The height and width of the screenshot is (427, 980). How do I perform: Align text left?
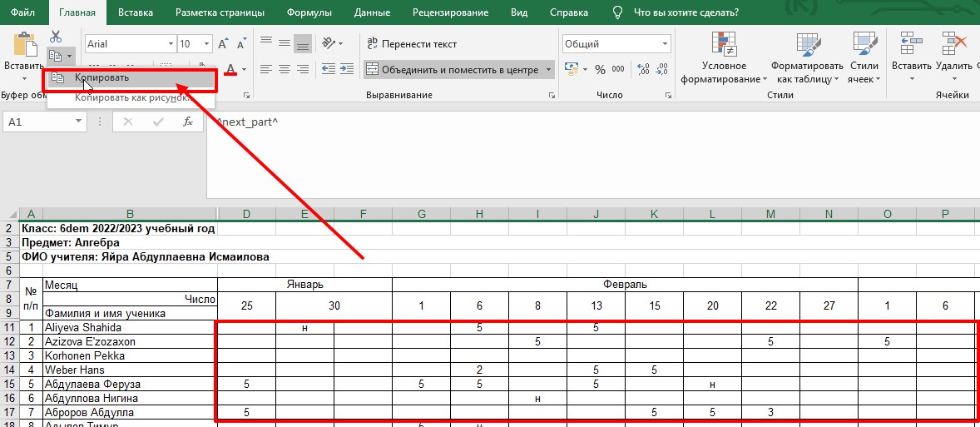266,69
